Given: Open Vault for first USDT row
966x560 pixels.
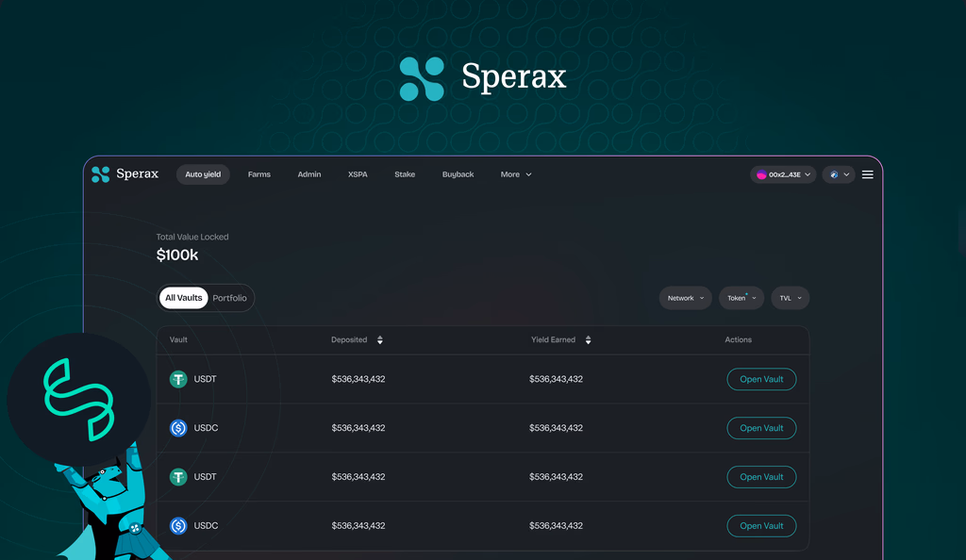Looking at the screenshot, I should tap(761, 379).
